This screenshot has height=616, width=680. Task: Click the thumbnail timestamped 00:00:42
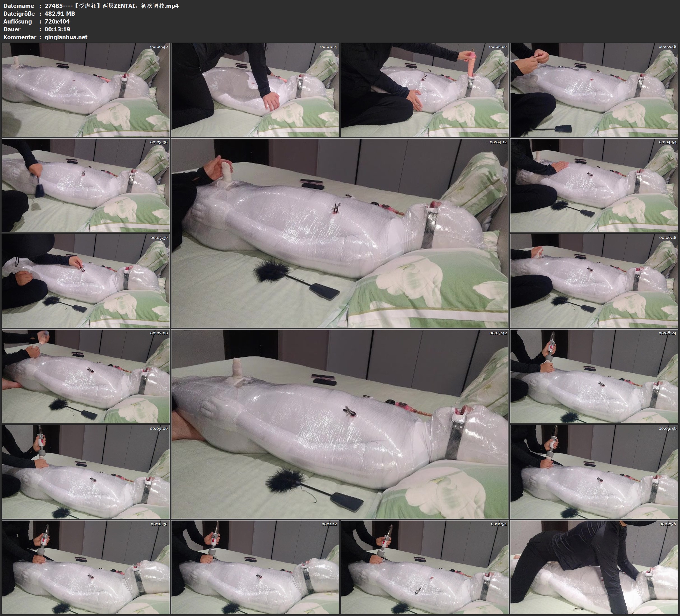[86, 90]
